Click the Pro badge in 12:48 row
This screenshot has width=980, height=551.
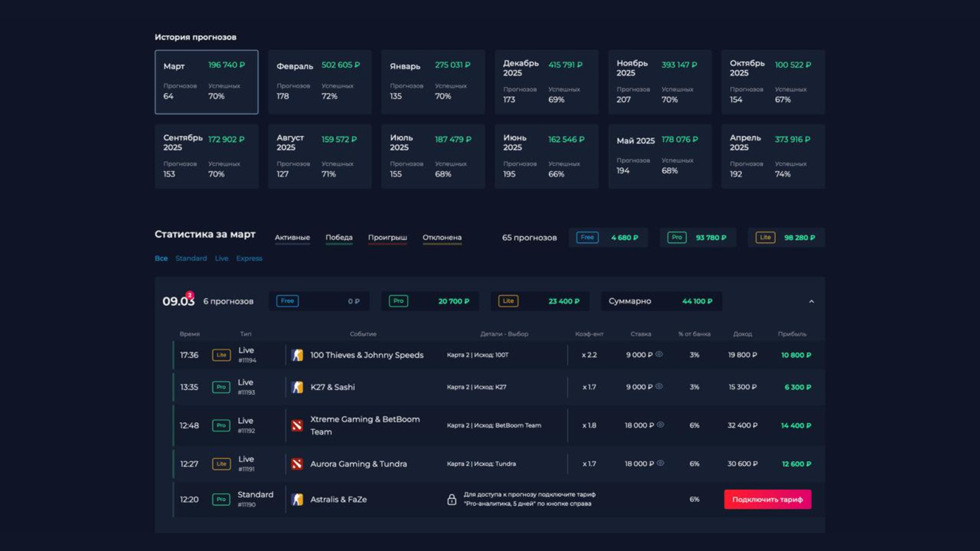coord(221,425)
